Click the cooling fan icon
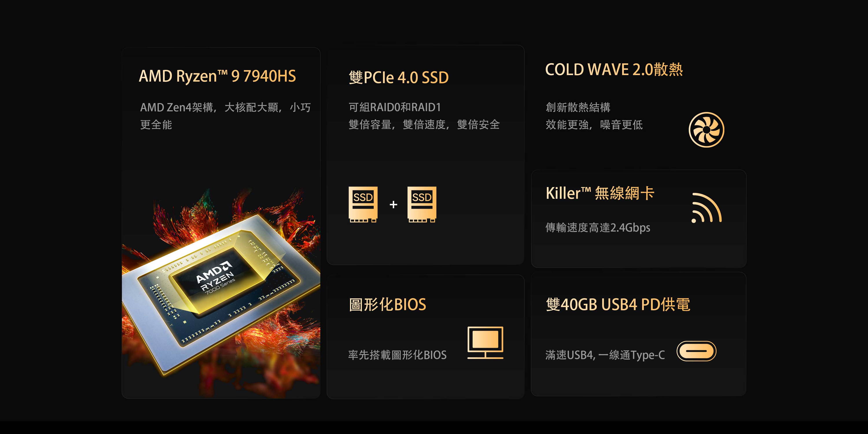Viewport: 868px width, 434px height. coord(706,130)
